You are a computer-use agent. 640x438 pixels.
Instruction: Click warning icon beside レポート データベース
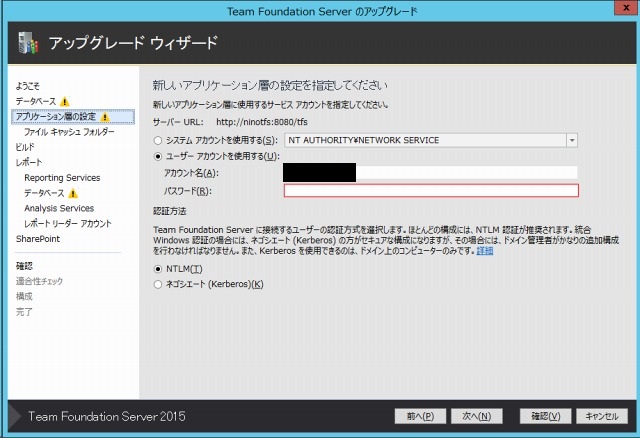tap(73, 193)
